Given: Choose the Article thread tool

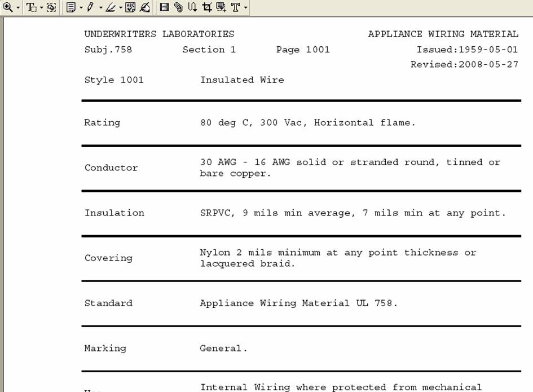Looking at the screenshot, I should (192, 7).
